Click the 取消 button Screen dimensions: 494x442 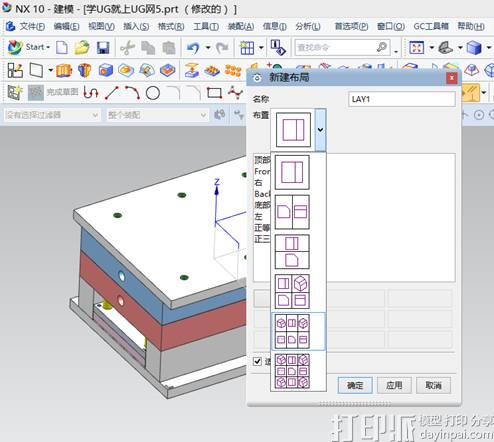(x=433, y=385)
